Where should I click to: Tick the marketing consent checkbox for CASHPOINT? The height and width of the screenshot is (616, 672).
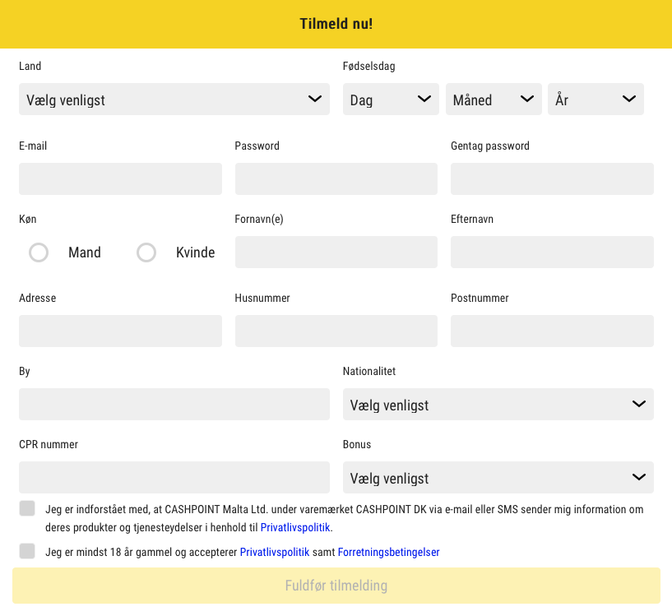pyautogui.click(x=27, y=508)
